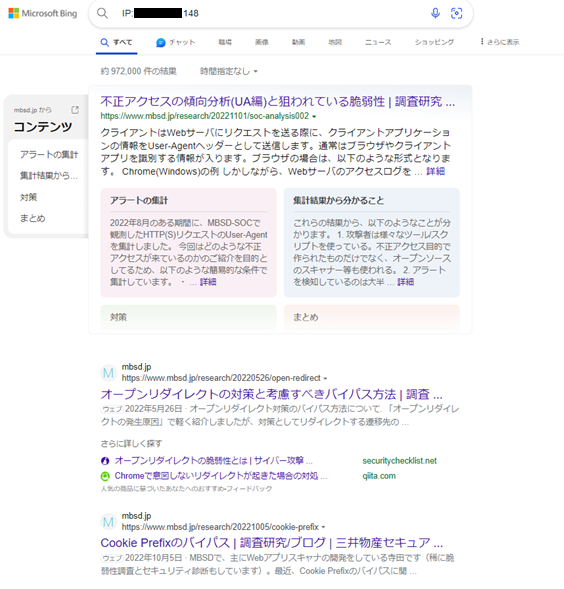
Task: Expand the 時間指定なし time filter dropdown
Action: click(228, 71)
